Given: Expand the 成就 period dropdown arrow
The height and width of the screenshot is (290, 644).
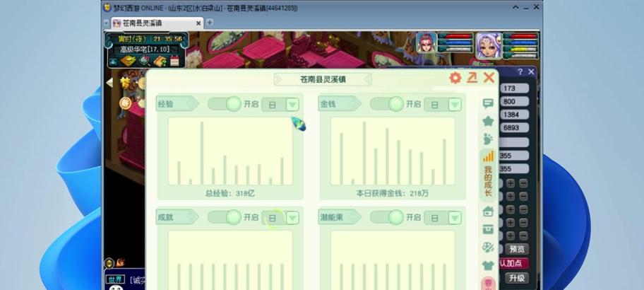Looking at the screenshot, I should tap(292, 218).
